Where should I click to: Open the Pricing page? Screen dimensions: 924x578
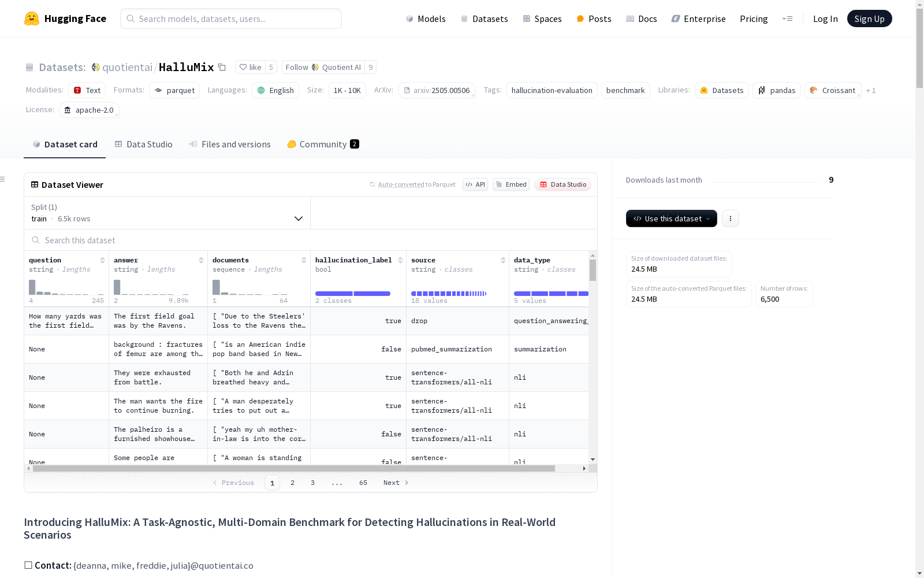tap(754, 18)
